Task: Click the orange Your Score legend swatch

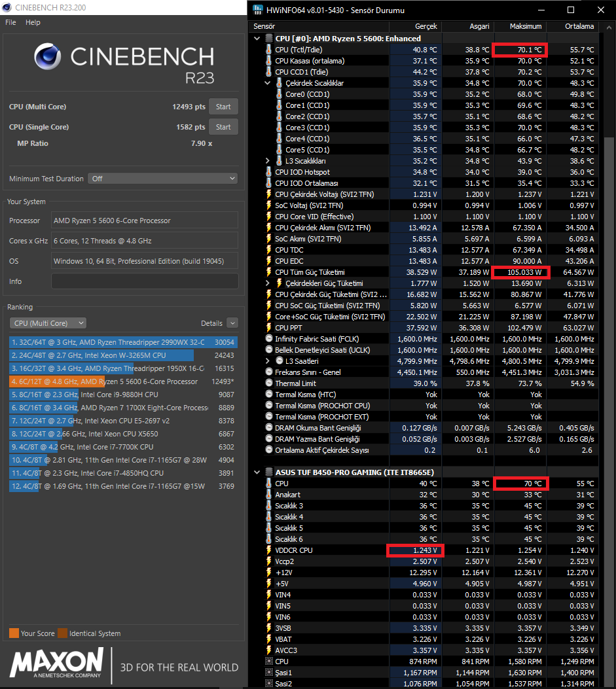Action: [x=14, y=633]
